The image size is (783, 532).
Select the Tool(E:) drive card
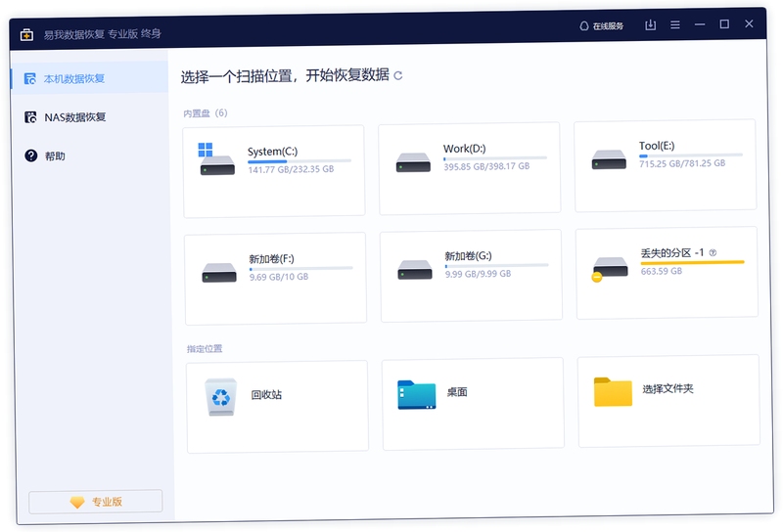pos(666,165)
